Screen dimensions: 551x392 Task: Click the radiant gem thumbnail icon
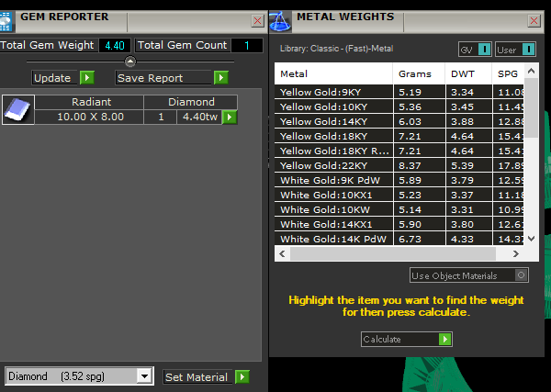[x=16, y=109]
